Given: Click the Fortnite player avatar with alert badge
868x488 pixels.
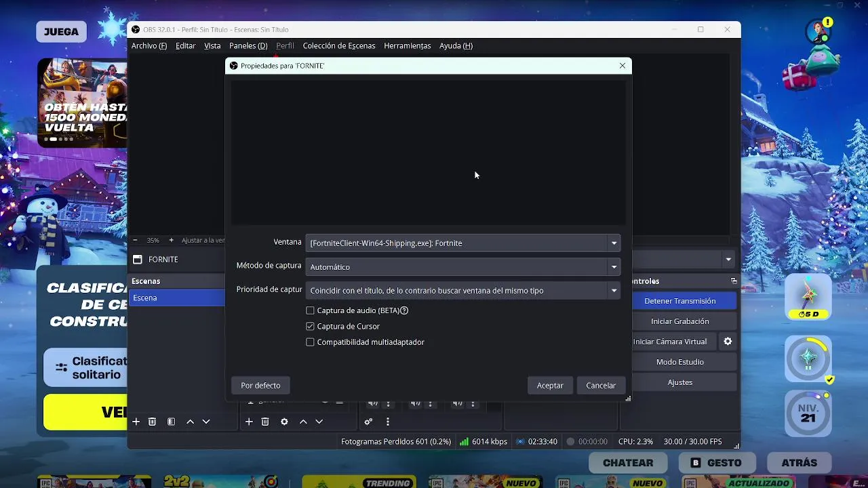Looking at the screenshot, I should click(818, 31).
